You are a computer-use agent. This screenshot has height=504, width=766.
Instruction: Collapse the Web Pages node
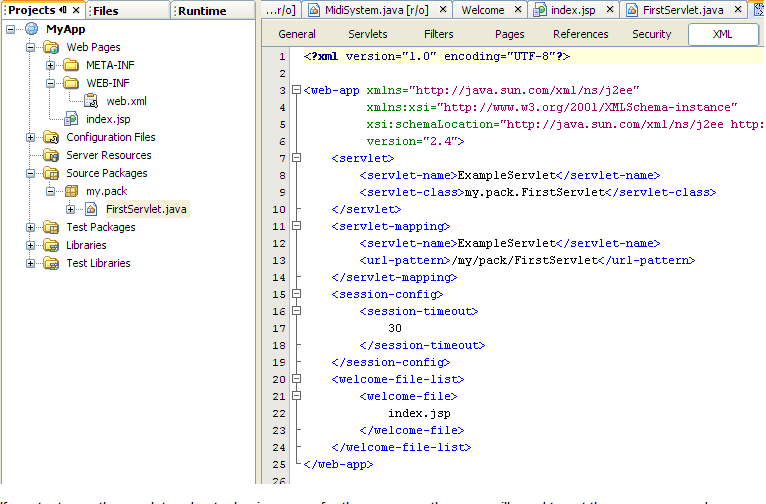coord(30,47)
